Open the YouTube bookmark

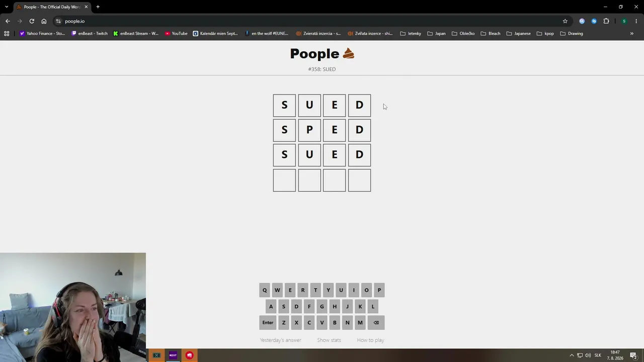pyautogui.click(x=176, y=34)
